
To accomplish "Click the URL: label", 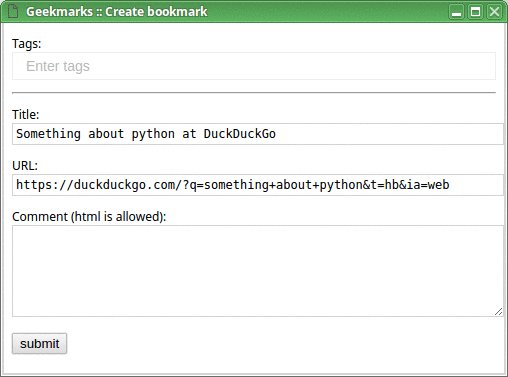I will point(25,166).
